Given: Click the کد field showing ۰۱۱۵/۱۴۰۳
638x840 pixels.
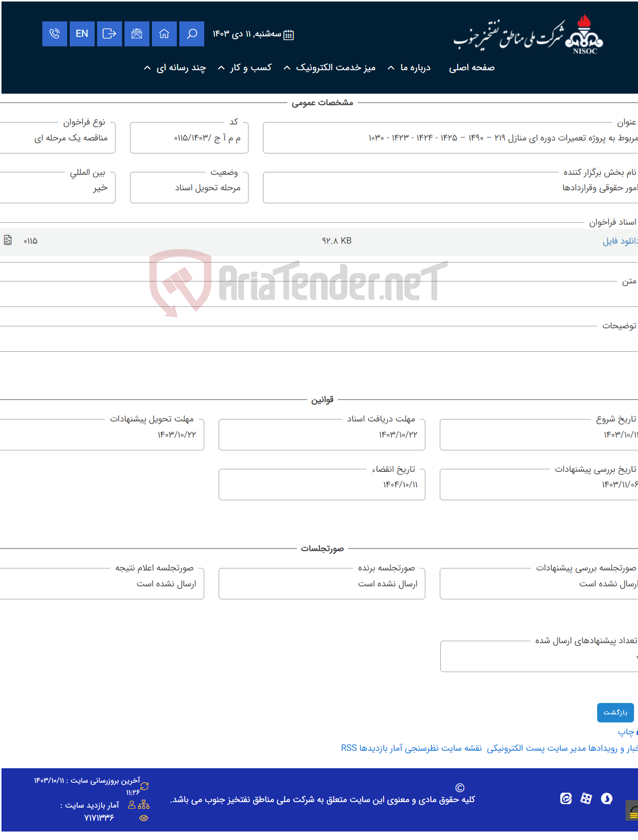Looking at the screenshot, I should pyautogui.click(x=189, y=138).
